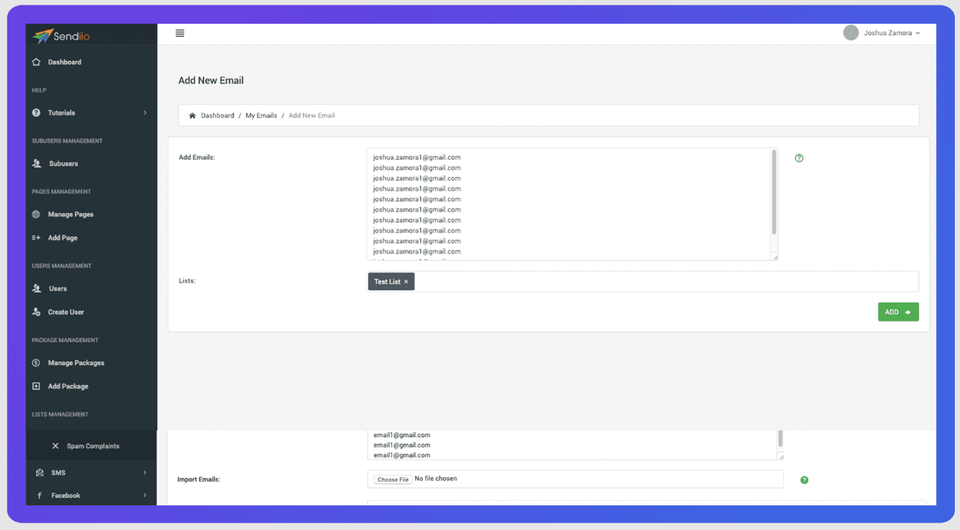Click the Facebook f icon
This screenshot has height=530, width=960.
pyautogui.click(x=40, y=496)
